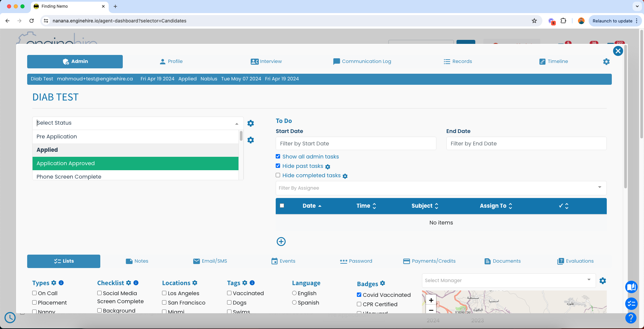The width and height of the screenshot is (644, 329).
Task: Check the select-all checkbox in task table header
Action: click(282, 206)
